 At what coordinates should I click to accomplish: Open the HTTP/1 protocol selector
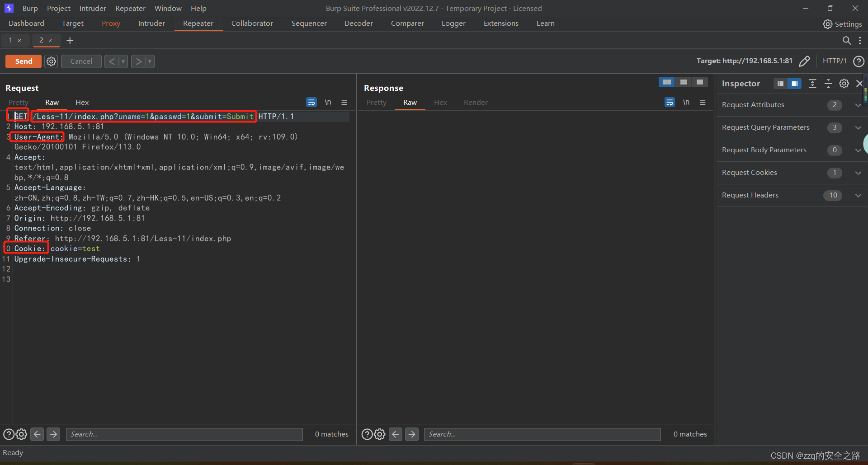[835, 61]
